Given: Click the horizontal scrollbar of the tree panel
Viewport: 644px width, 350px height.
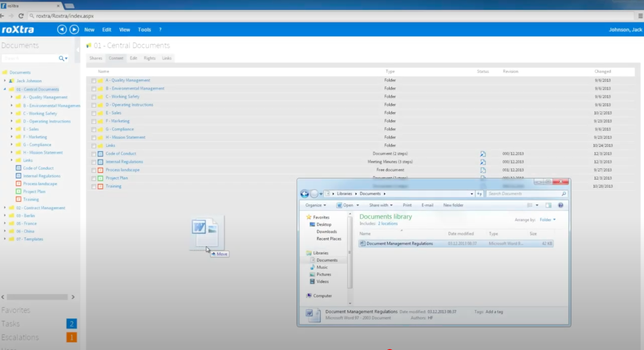Looking at the screenshot, I should tap(37, 297).
